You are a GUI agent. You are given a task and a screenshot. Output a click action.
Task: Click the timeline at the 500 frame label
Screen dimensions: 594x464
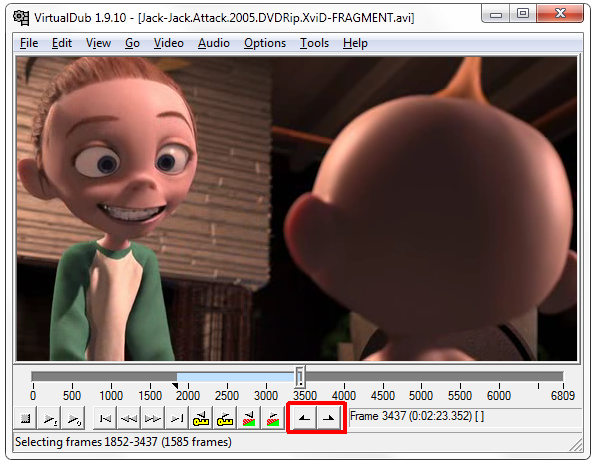point(72,396)
